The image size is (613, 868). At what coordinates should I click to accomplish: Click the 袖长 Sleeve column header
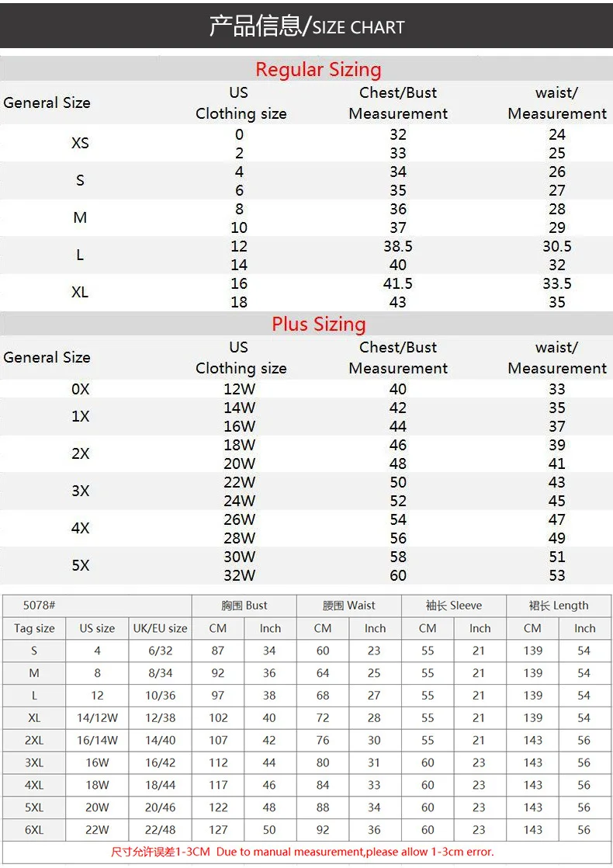[x=454, y=606]
